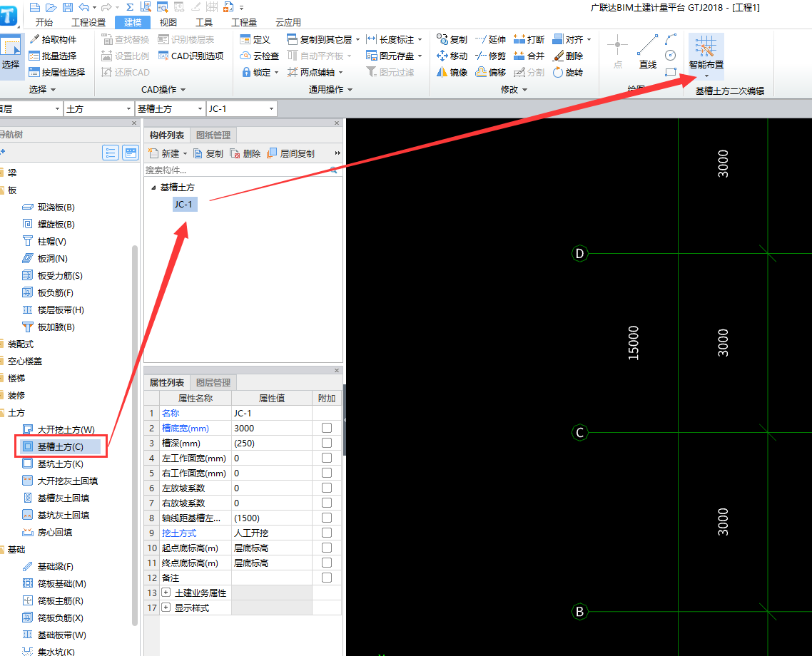Check the 附加 box for 左放坡系数

(327, 488)
